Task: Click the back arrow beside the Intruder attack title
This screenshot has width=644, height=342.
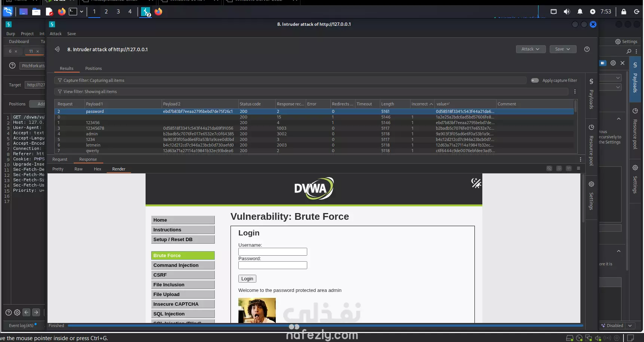Action: 57,49
